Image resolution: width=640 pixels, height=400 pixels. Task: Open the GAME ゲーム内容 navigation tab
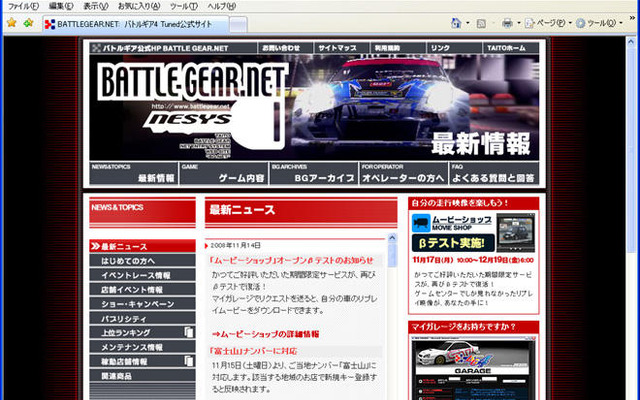[224, 173]
